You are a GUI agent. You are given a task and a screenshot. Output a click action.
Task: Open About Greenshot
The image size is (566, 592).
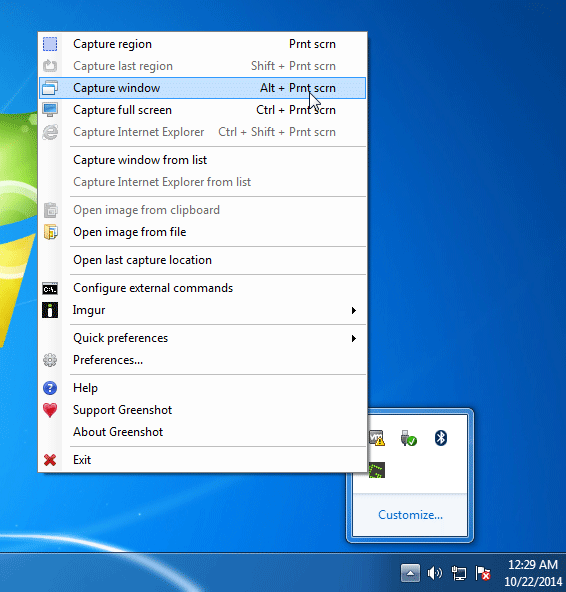(202, 432)
